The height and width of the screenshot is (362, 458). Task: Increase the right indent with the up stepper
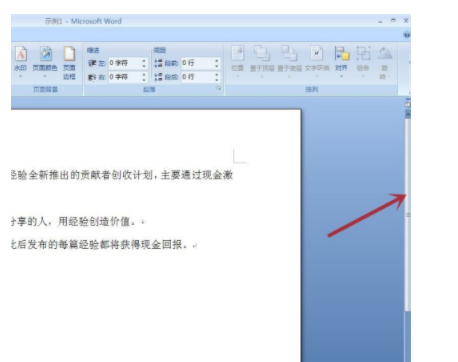click(x=144, y=75)
